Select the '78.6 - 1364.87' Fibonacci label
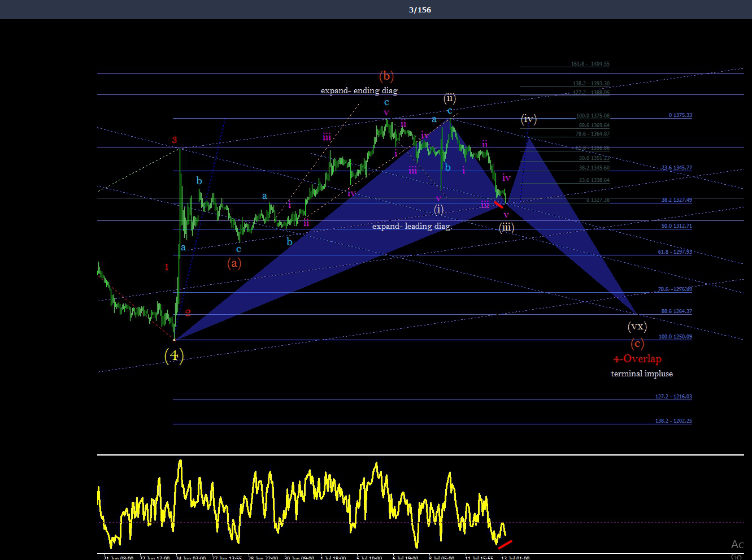 (592, 134)
